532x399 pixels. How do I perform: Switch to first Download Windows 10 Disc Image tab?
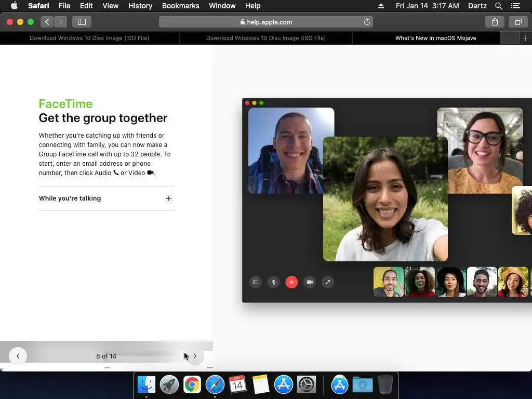(89, 38)
